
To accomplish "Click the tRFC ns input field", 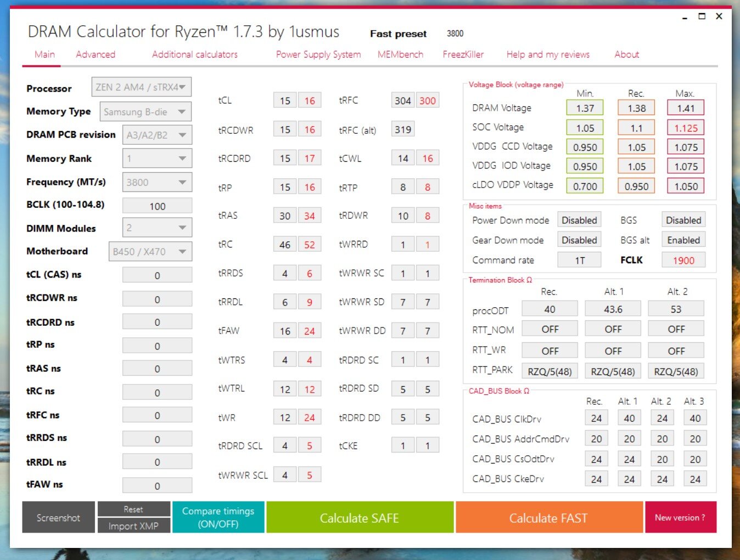I will (x=157, y=415).
